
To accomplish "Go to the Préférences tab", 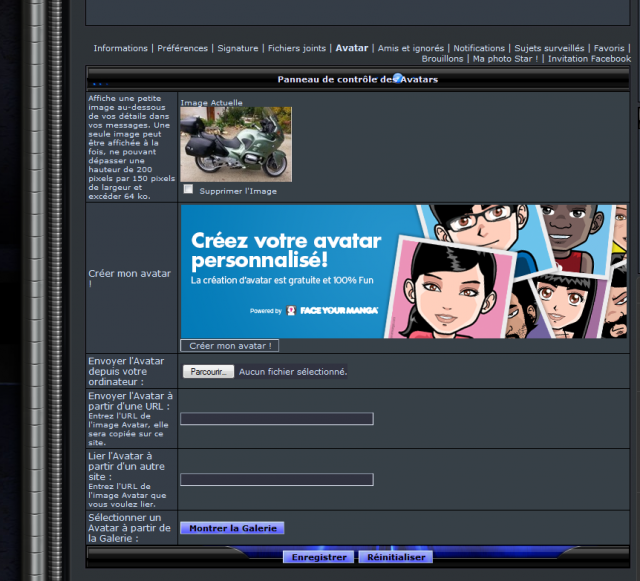I will click(182, 48).
